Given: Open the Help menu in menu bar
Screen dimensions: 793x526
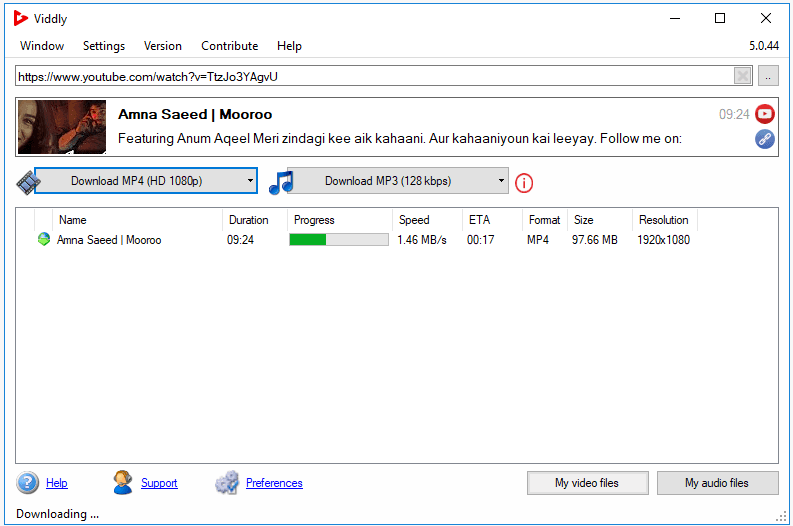Looking at the screenshot, I should [289, 46].
